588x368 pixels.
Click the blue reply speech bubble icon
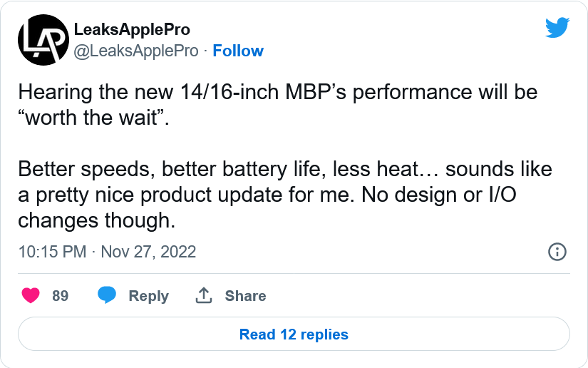click(108, 295)
